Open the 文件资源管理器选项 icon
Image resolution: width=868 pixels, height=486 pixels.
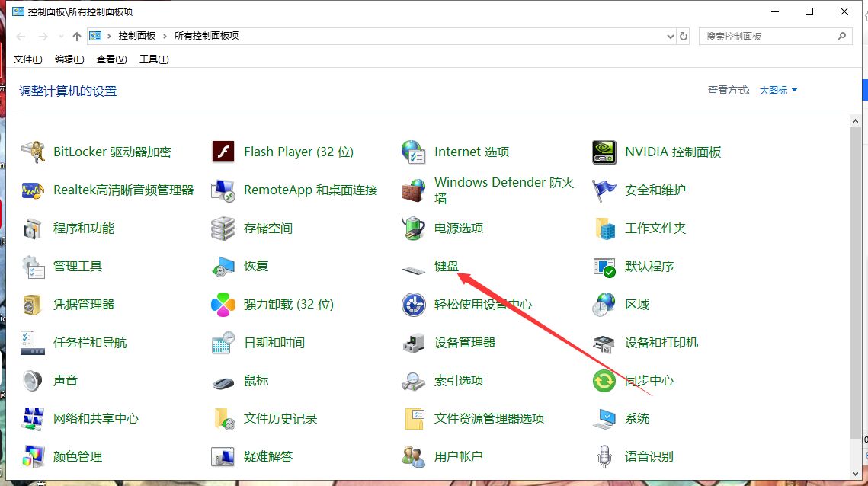[x=414, y=419]
